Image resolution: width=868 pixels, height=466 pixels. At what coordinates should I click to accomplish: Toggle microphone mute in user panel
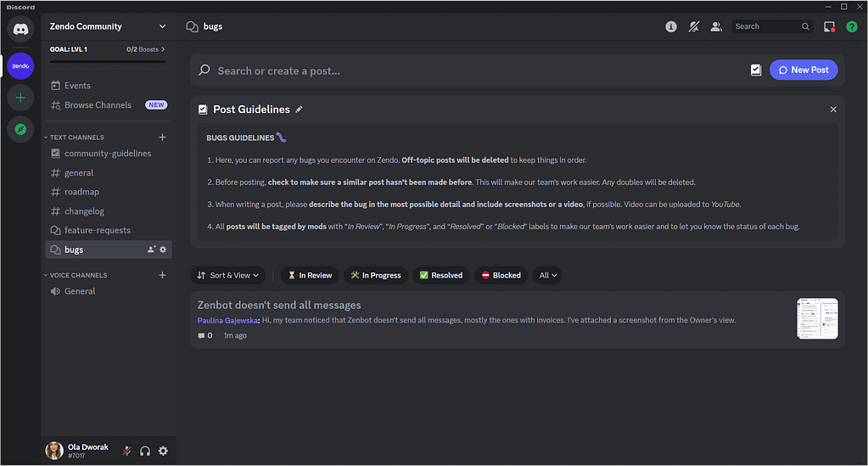[x=126, y=451]
